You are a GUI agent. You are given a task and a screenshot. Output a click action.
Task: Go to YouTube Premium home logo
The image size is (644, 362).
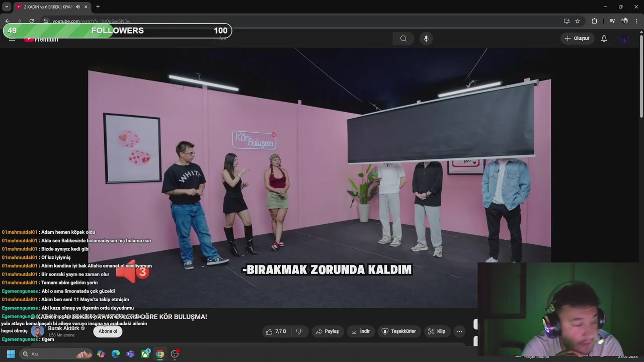[x=42, y=39]
